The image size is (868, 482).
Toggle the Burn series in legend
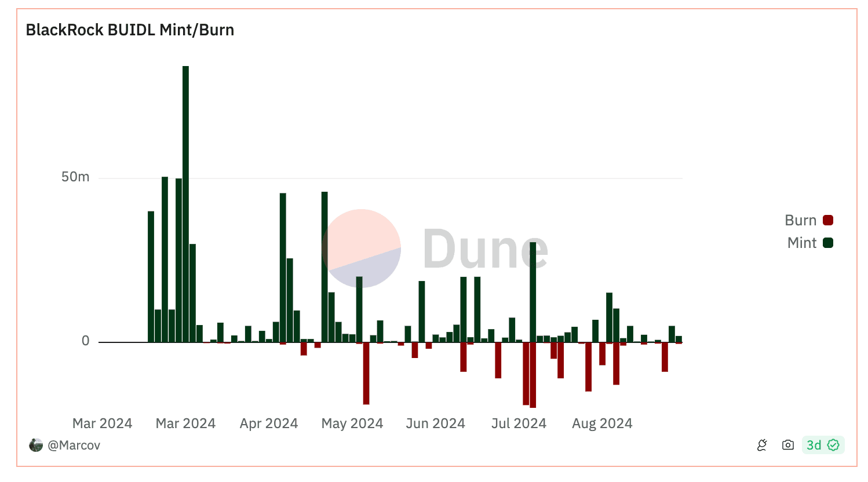pyautogui.click(x=809, y=220)
